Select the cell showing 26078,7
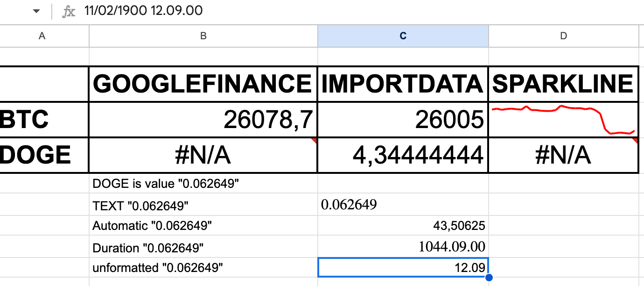This screenshot has height=286, width=644. click(203, 119)
